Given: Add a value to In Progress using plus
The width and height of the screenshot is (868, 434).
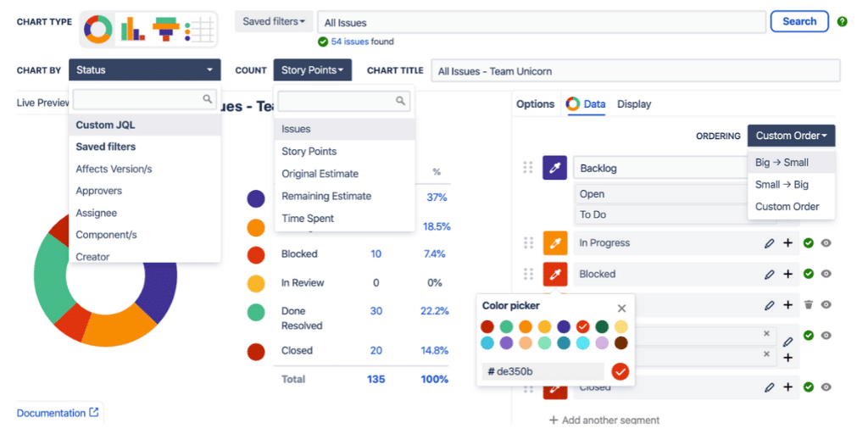Looking at the screenshot, I should 787,243.
